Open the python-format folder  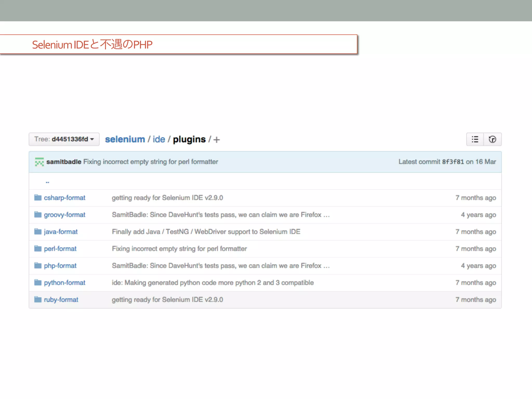(x=64, y=283)
